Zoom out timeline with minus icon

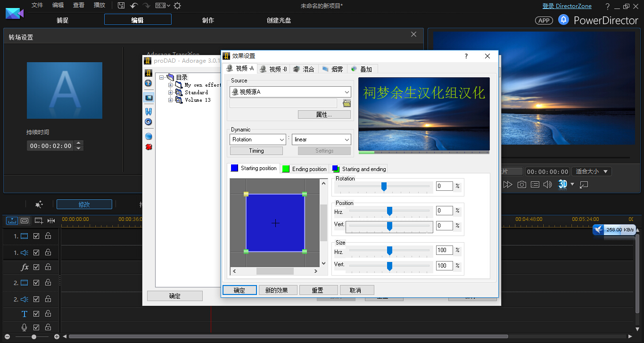(x=6, y=337)
